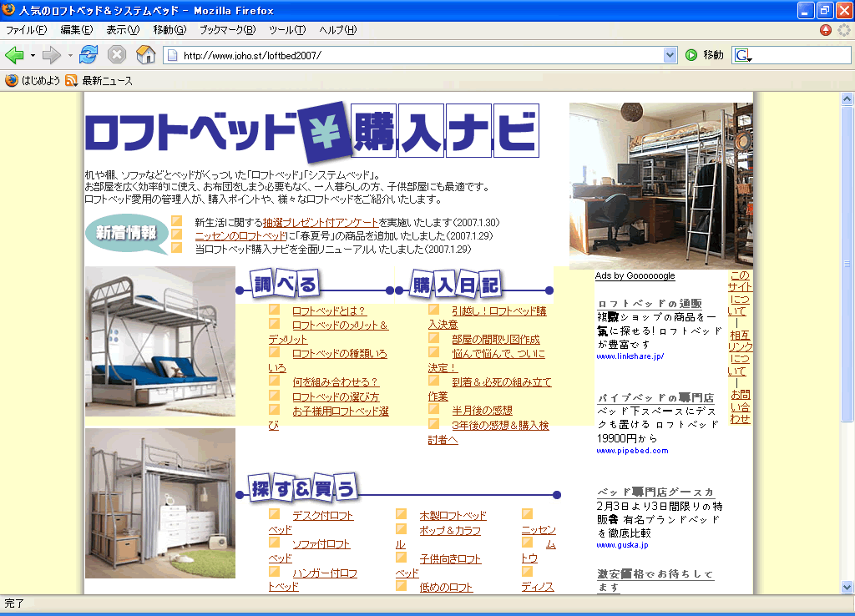Click the Stop loading icon
The width and height of the screenshot is (855, 616).
[x=117, y=55]
